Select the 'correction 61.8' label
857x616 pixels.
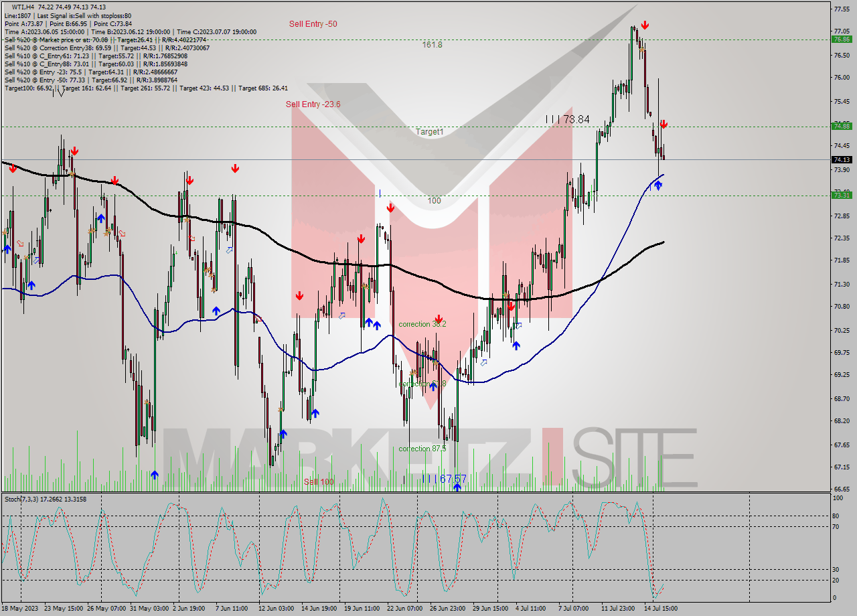click(422, 384)
